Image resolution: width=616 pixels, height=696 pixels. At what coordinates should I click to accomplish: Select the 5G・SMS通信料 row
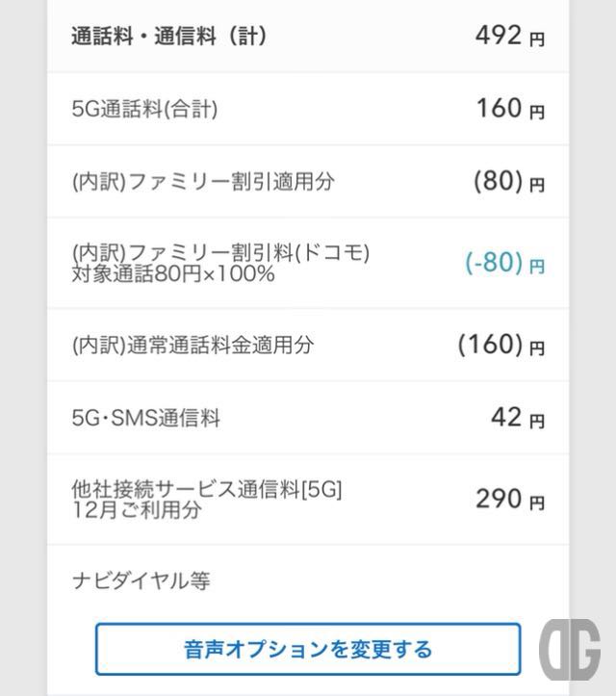click(308, 418)
